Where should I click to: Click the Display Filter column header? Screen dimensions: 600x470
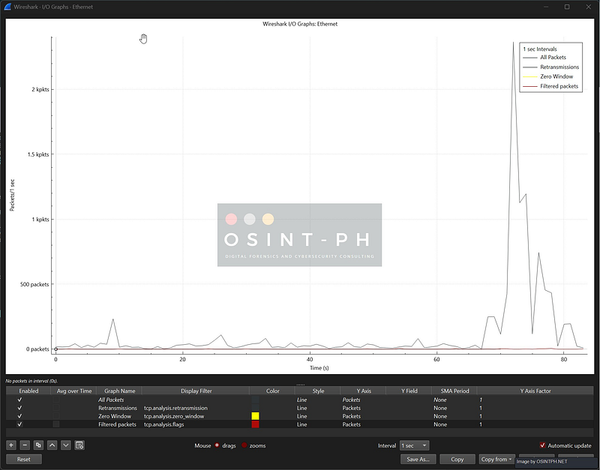[196, 391]
